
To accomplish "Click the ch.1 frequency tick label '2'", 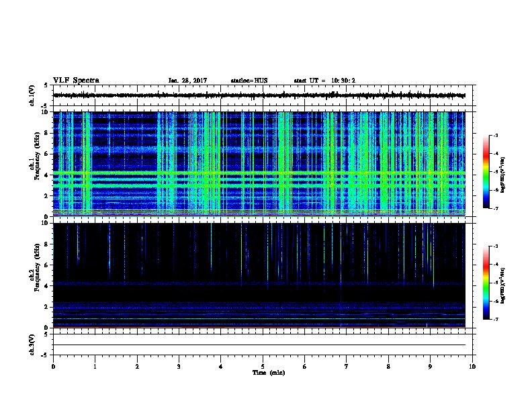I will click(47, 196).
